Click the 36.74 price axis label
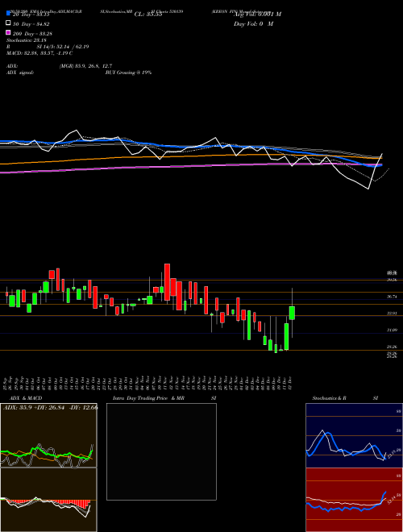Screen dimensions: 403x532 coord(392,297)
